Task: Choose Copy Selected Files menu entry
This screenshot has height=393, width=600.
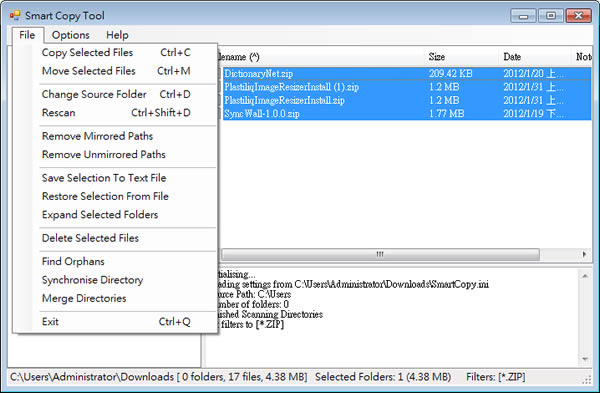Action: point(116,52)
